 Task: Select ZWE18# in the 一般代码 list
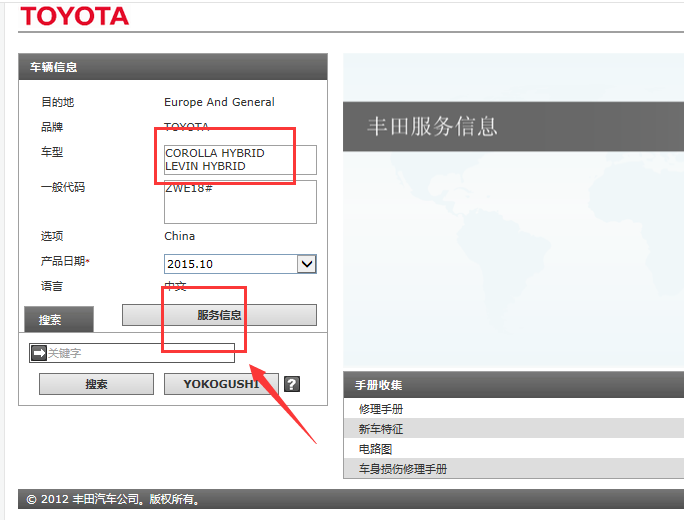pos(189,188)
